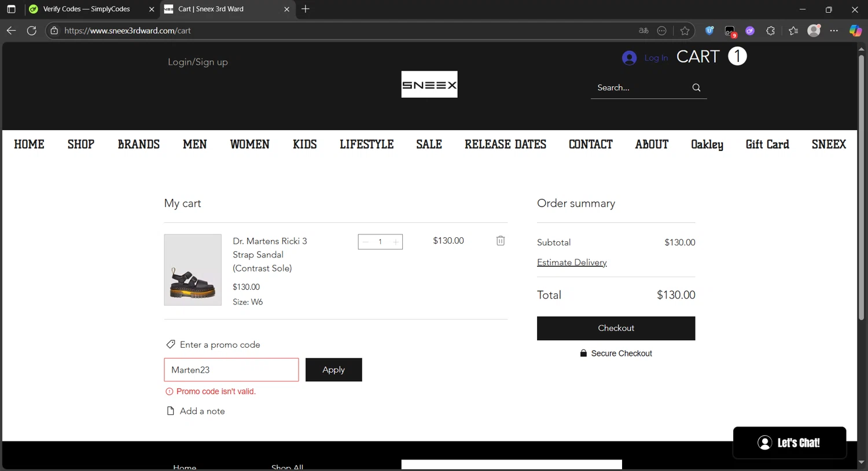Screen dimensions: 868x471
Task: Click the Checkout button
Action: point(616,328)
